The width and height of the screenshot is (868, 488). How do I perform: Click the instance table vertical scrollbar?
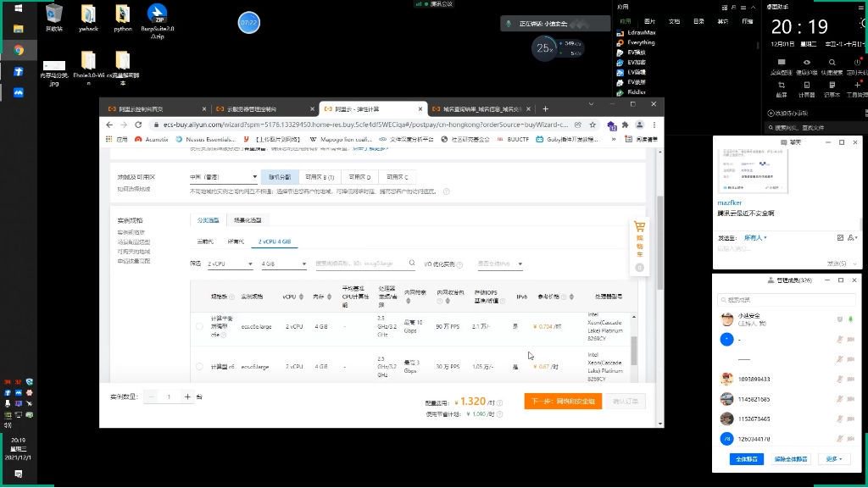634,350
